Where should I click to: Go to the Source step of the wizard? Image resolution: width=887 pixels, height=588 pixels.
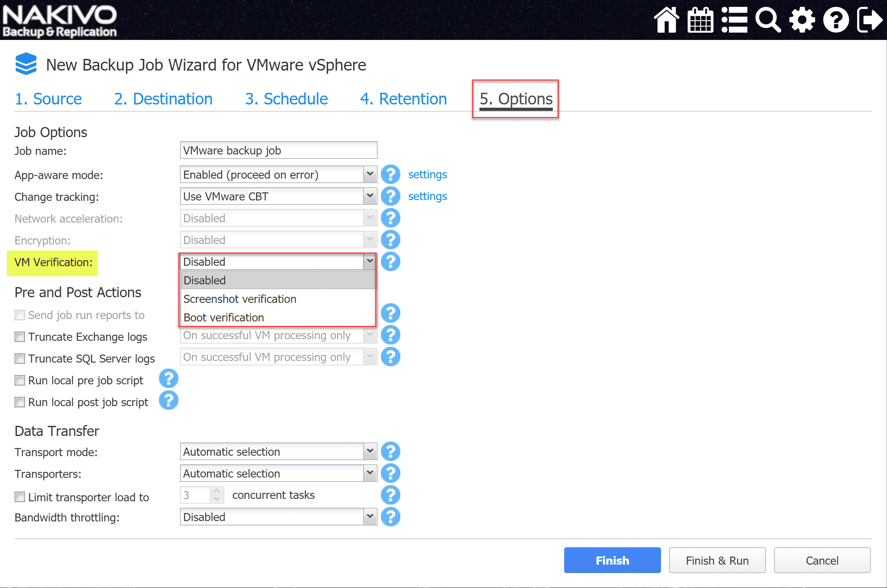coord(48,99)
